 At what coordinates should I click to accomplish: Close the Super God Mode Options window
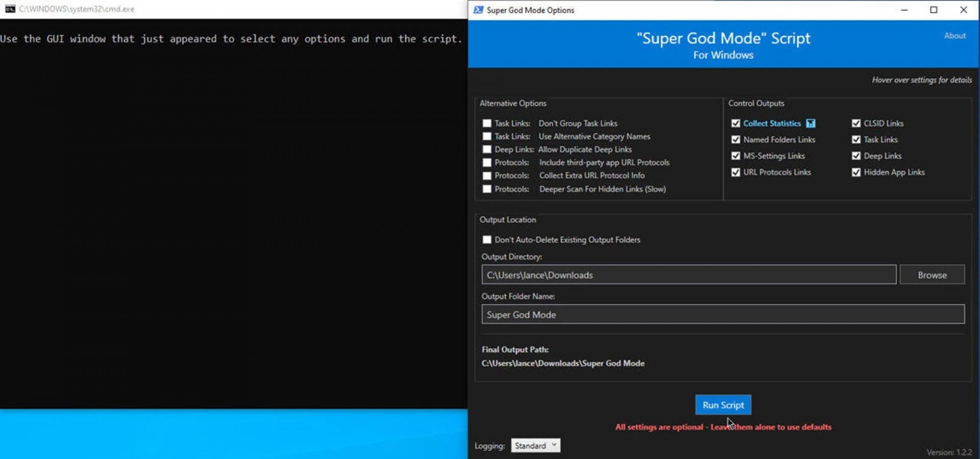[964, 10]
